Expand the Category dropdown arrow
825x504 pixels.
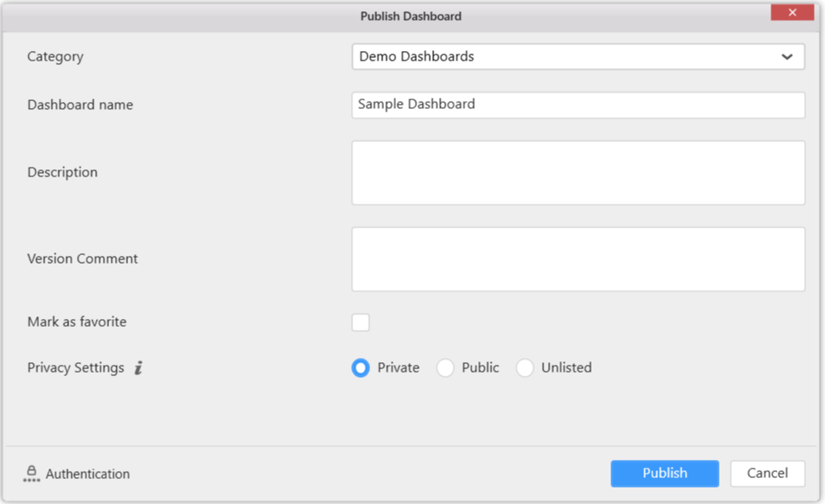(x=787, y=57)
